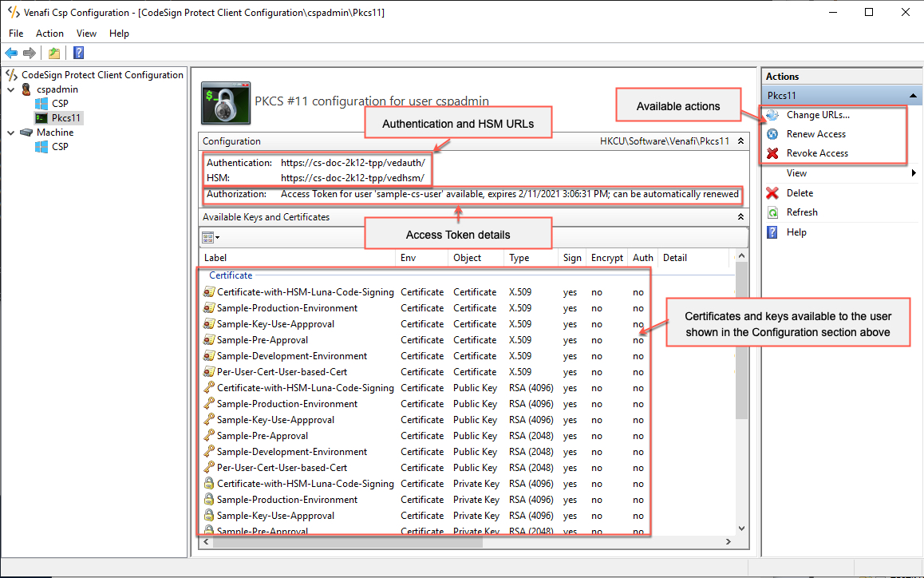Select the Change URLs action icon
Screen dimensions: 924x578
click(x=771, y=115)
